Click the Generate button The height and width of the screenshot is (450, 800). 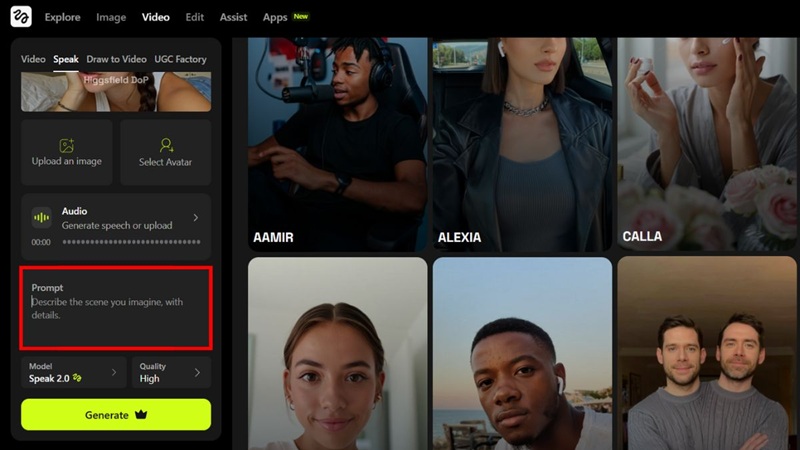point(116,414)
